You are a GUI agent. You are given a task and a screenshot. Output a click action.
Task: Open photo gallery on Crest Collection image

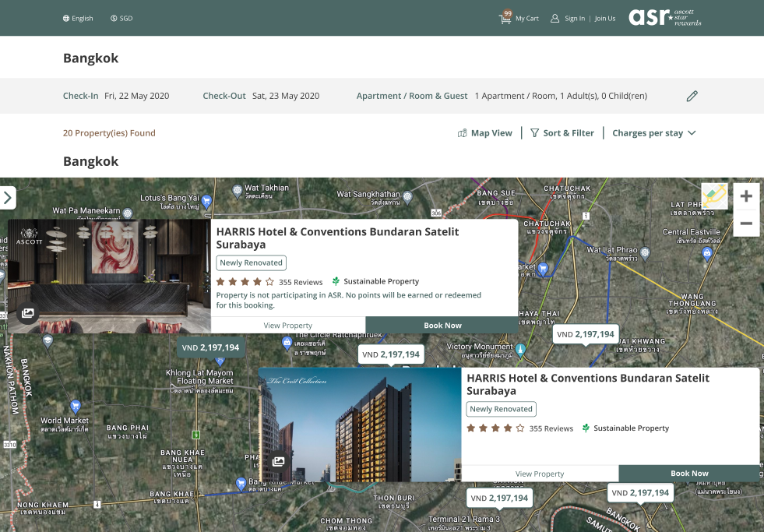click(x=278, y=461)
